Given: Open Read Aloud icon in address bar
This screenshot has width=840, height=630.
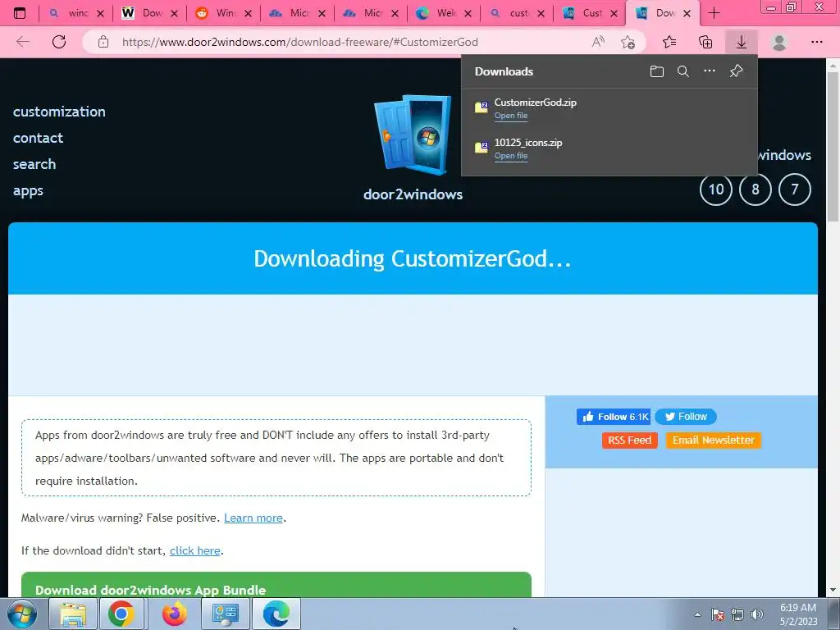Looking at the screenshot, I should click(x=598, y=42).
